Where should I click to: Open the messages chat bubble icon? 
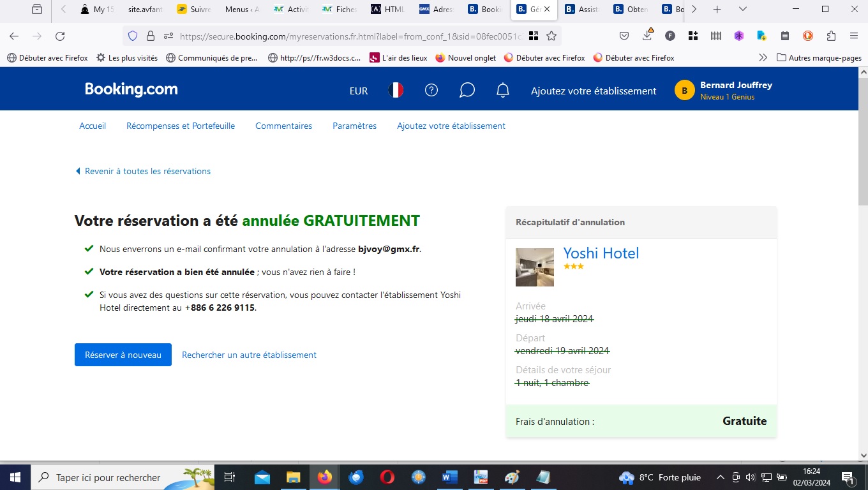coord(467,91)
